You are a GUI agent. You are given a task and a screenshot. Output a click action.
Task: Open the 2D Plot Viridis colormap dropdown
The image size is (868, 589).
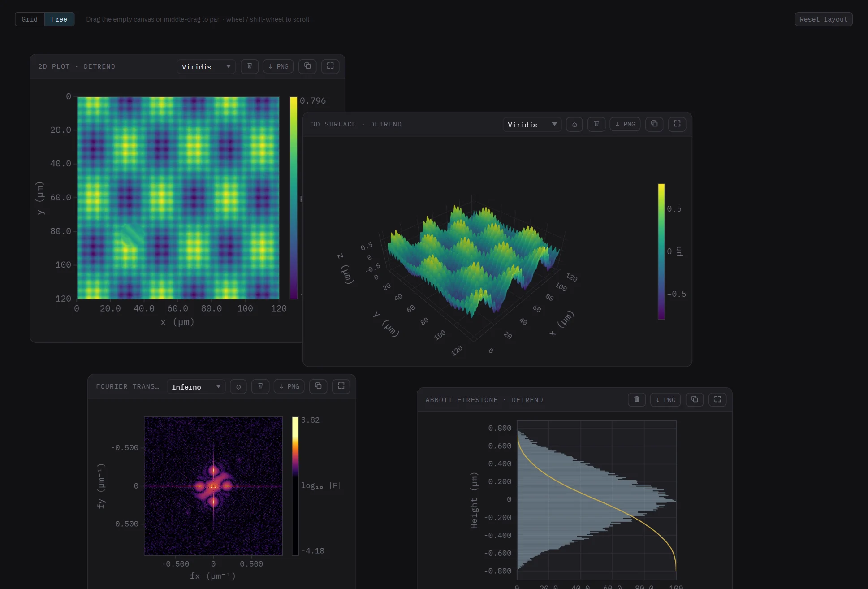[206, 67]
